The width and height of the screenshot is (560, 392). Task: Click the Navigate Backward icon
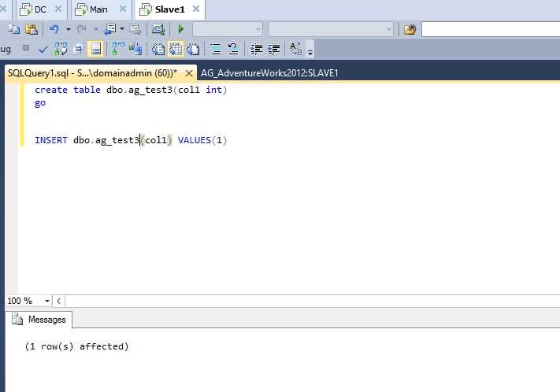(109, 29)
